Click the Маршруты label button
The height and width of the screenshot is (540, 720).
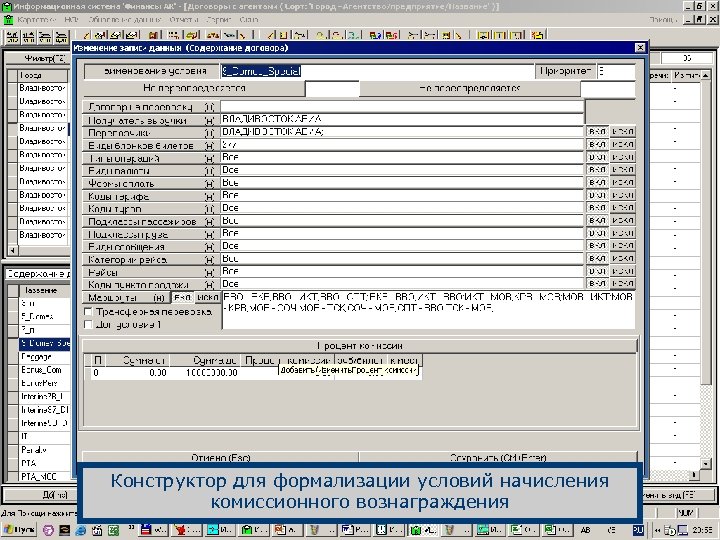pyautogui.click(x=126, y=298)
